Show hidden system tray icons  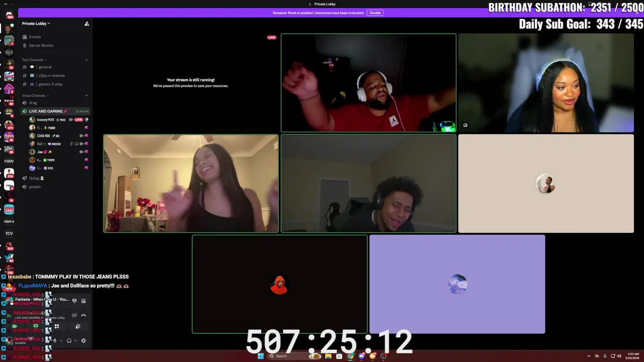point(589,356)
